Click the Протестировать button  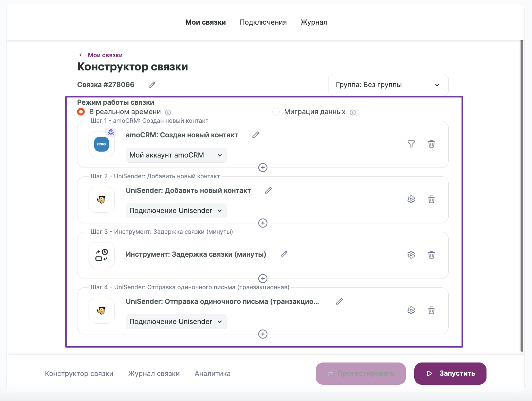(361, 374)
